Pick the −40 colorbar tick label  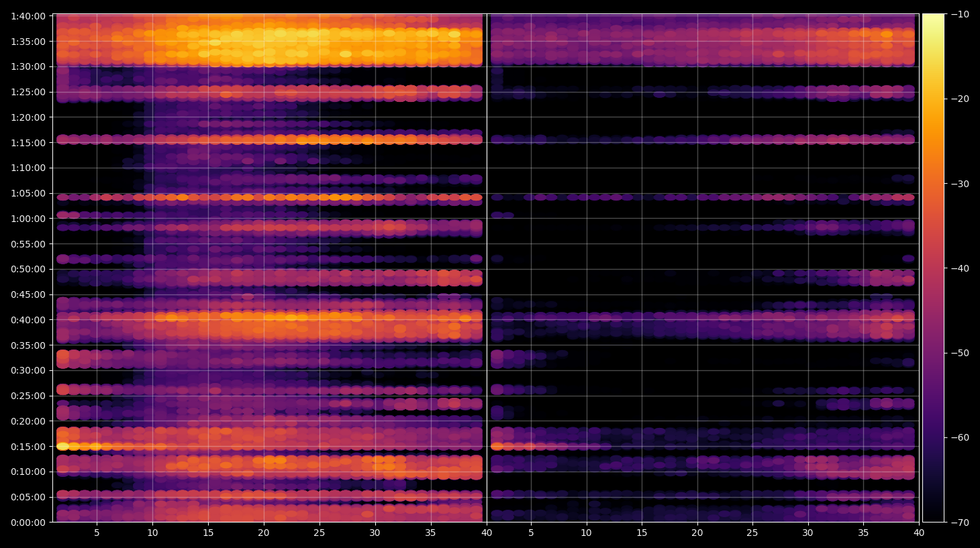click(959, 268)
